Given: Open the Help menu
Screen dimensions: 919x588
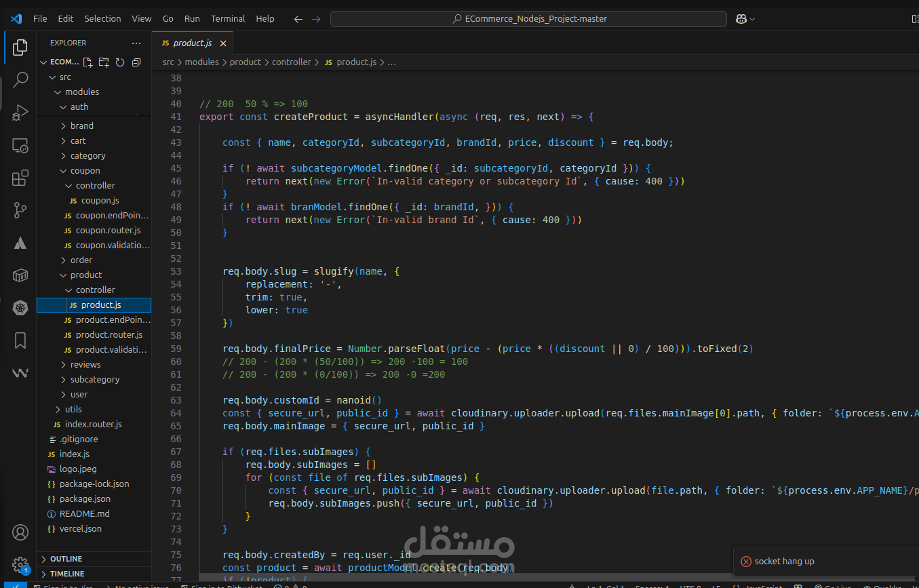Looking at the screenshot, I should [x=265, y=19].
